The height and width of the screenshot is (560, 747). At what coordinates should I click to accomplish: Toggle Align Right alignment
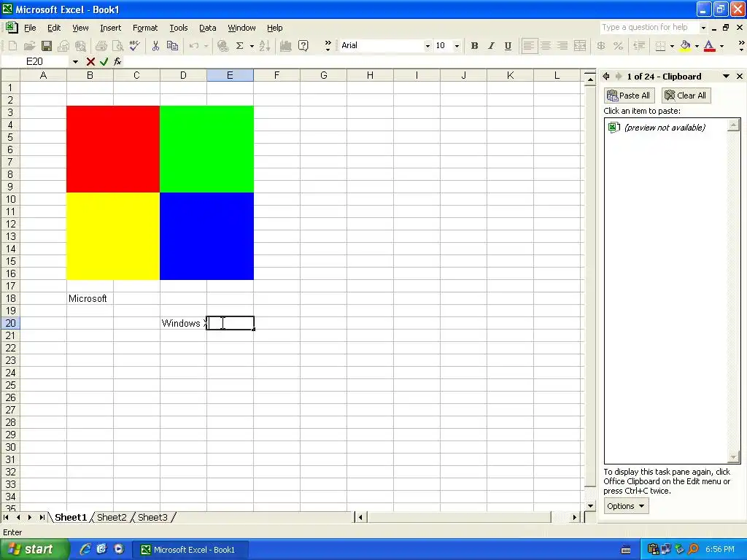tap(562, 46)
